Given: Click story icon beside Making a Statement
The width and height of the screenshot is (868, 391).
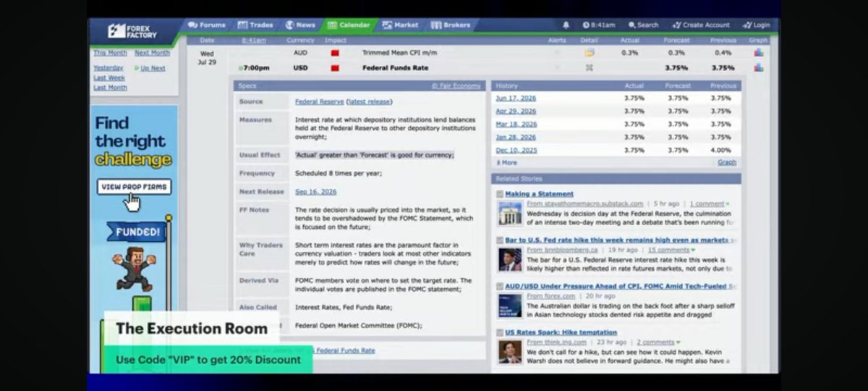Looking at the screenshot, I should pyautogui.click(x=500, y=194).
